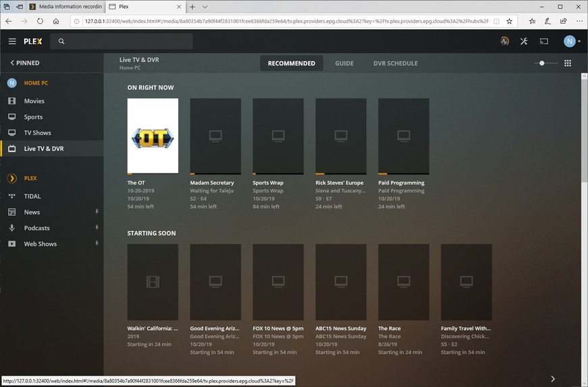Click the PLEX section header in sidebar
Screen dimensions: 588x387
tap(30, 178)
